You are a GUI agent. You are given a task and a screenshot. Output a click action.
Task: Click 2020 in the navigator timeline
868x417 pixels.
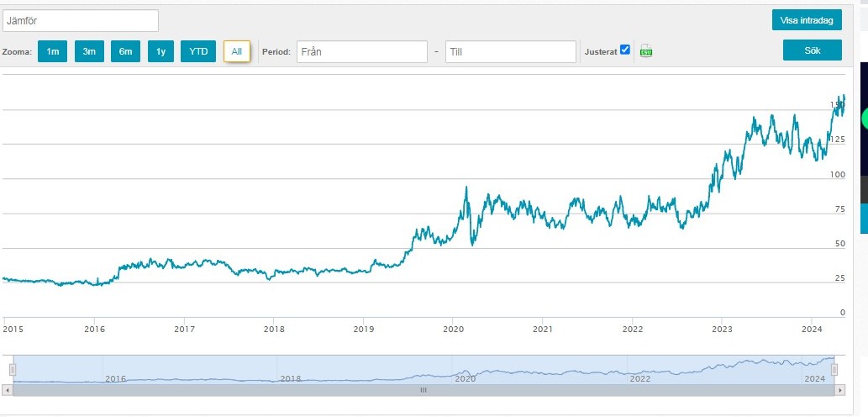(465, 379)
